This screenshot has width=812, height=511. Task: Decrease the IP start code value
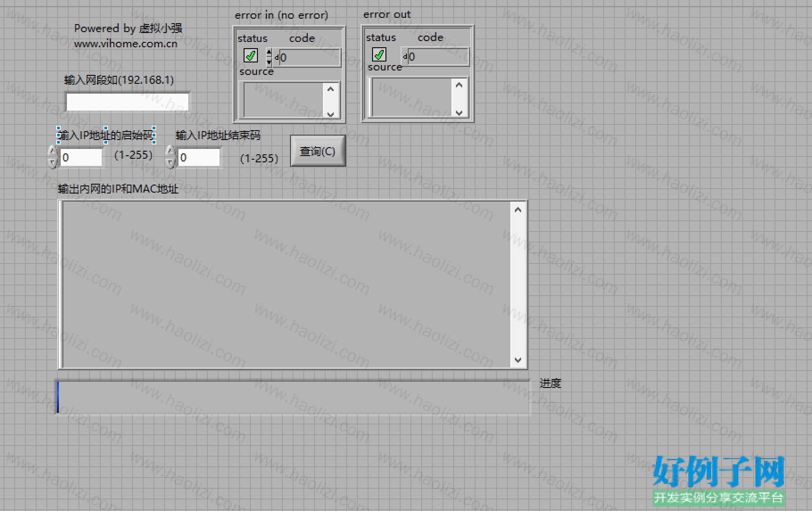click(x=53, y=163)
